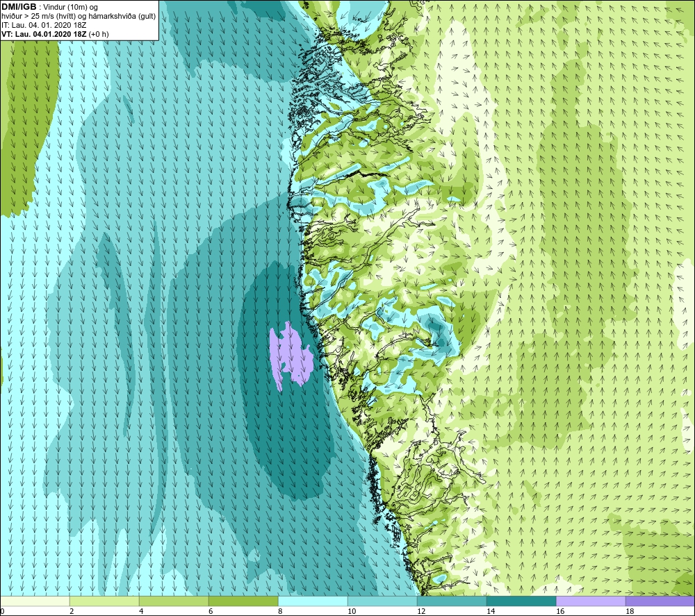Click the dark green 6–8 m/s legend swatch
695x616 pixels.
[x=243, y=601]
